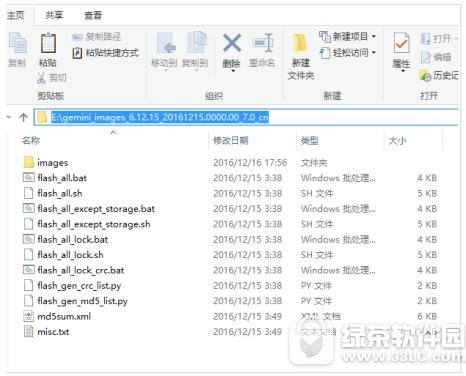Click the file name flash_all.bat

point(62,178)
